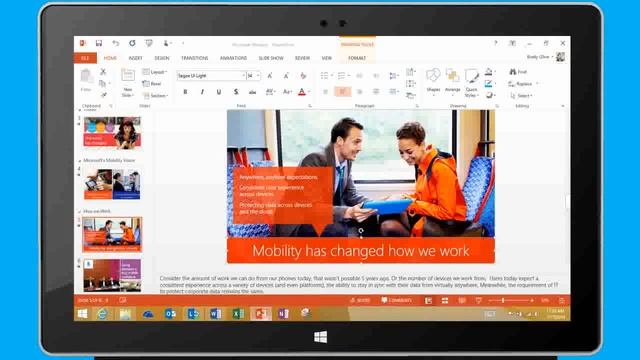
Task: Insert numbered list
Action: (x=342, y=76)
